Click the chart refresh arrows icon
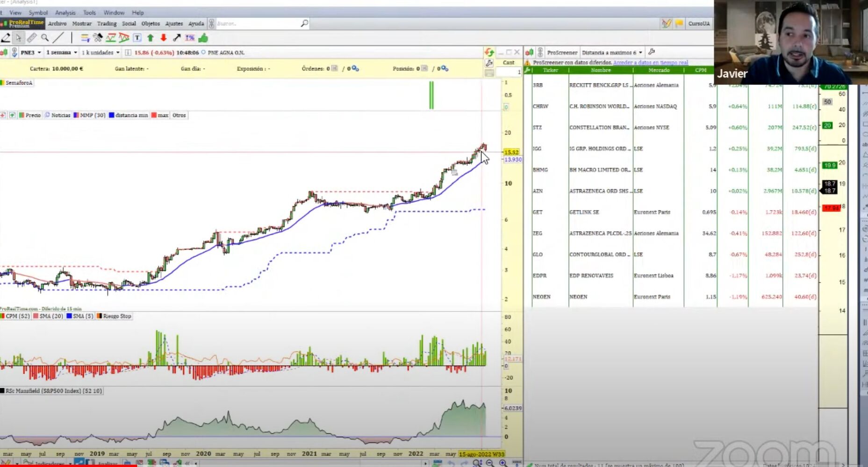Viewport: 868px width, 467px height. (x=489, y=52)
